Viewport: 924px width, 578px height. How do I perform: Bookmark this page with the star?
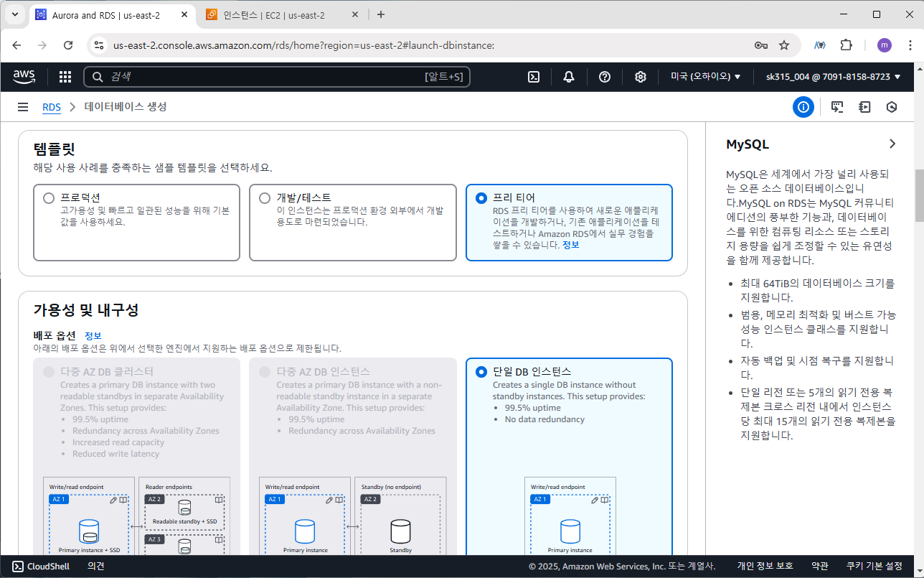pyautogui.click(x=784, y=45)
